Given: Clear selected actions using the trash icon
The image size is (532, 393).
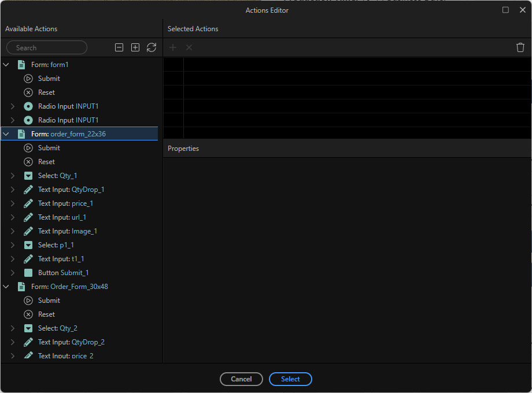Looking at the screenshot, I should (520, 47).
